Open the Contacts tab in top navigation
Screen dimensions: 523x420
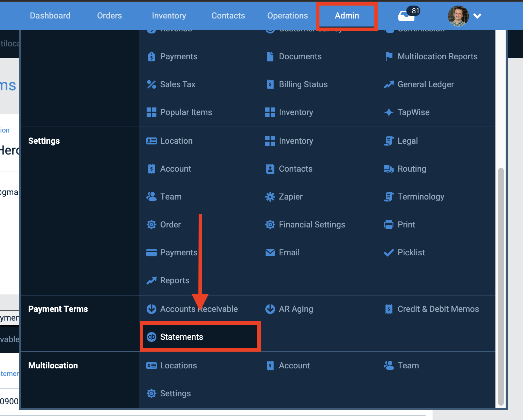(228, 16)
